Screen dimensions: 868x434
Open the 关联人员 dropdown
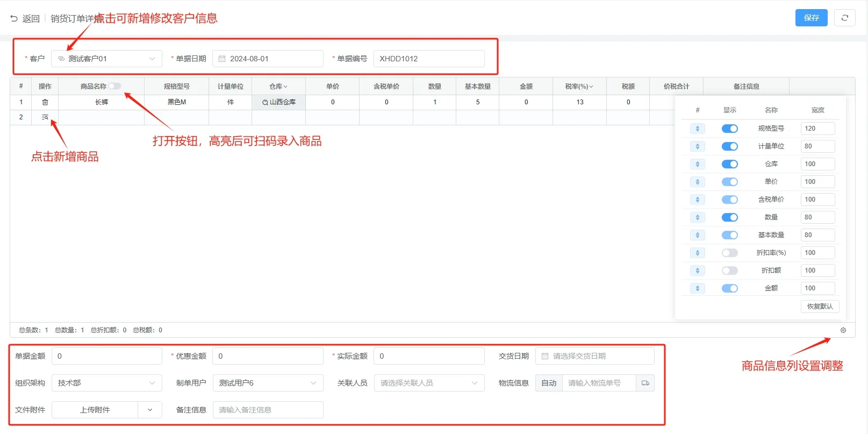pos(429,383)
